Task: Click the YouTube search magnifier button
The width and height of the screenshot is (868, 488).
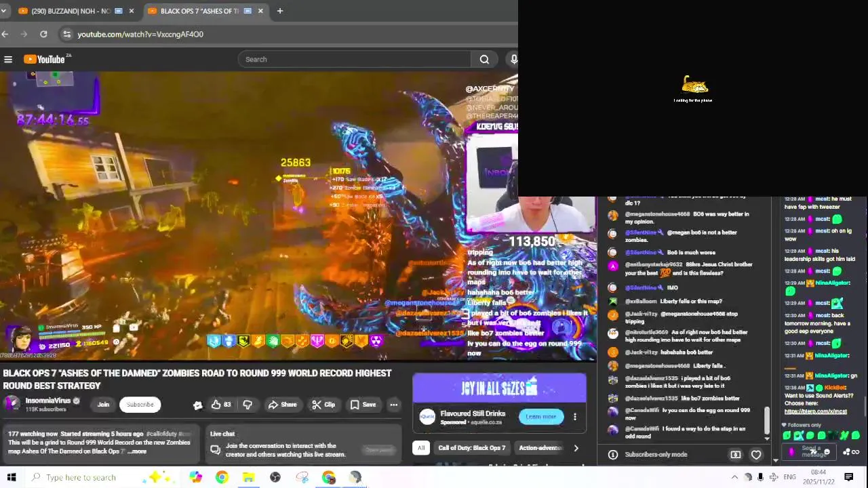Action: (484, 59)
